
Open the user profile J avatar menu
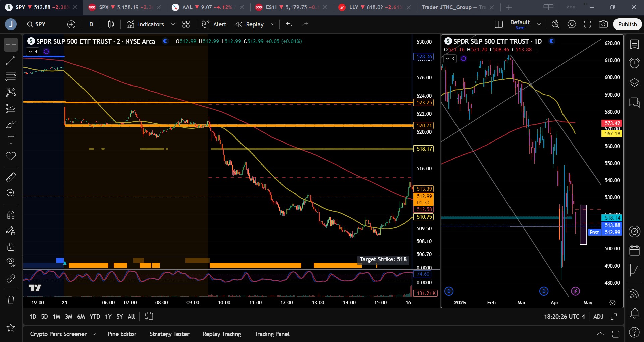coord(11,24)
